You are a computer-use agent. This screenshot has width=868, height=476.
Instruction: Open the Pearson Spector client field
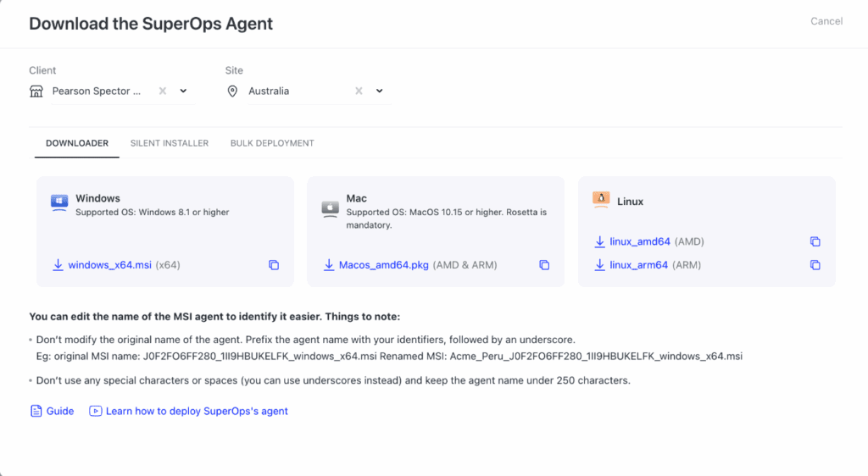[96, 91]
